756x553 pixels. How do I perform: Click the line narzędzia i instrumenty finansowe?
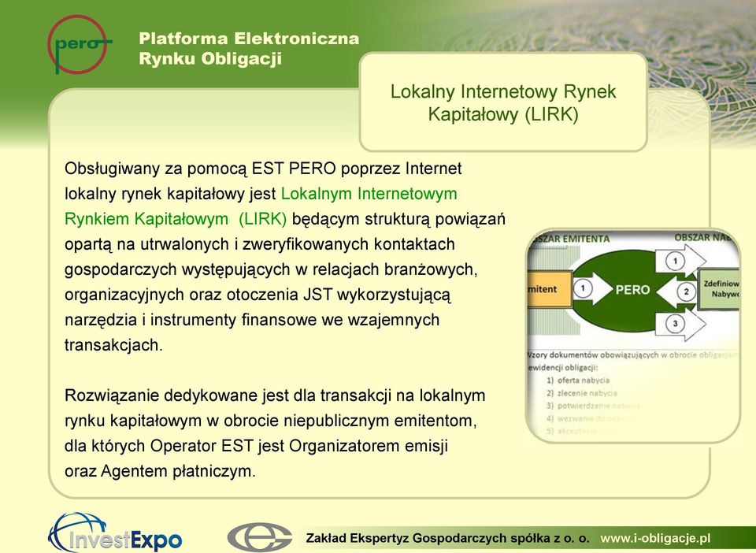click(x=252, y=320)
